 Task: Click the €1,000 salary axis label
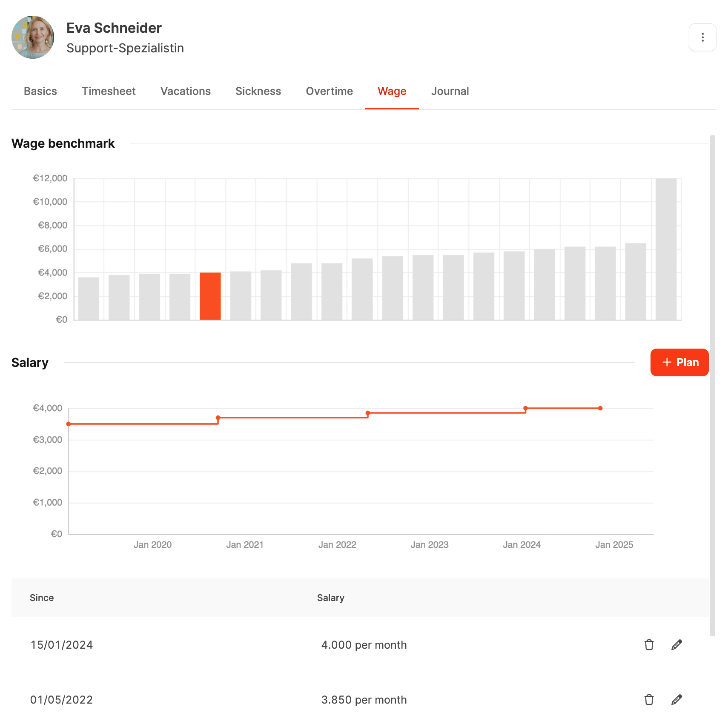[x=47, y=503]
